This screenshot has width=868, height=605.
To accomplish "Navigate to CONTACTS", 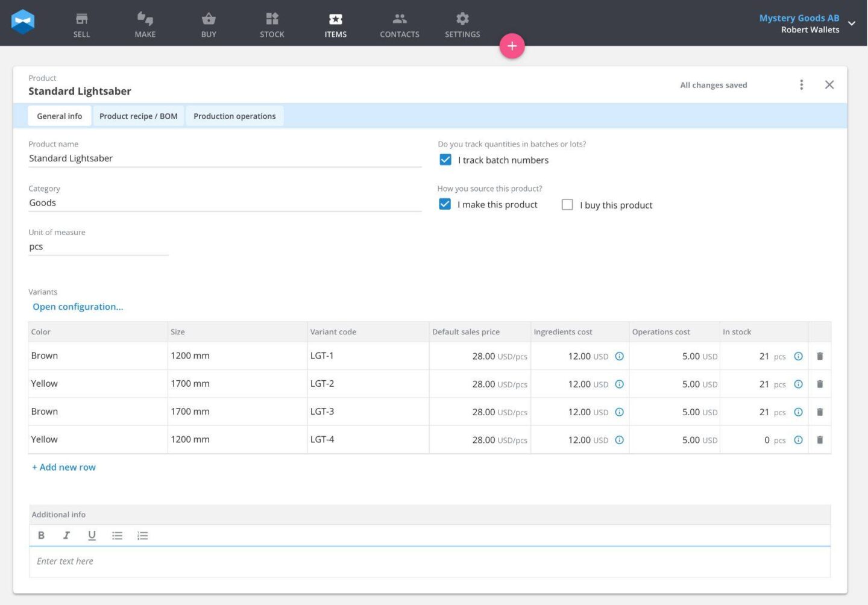I will (x=399, y=24).
